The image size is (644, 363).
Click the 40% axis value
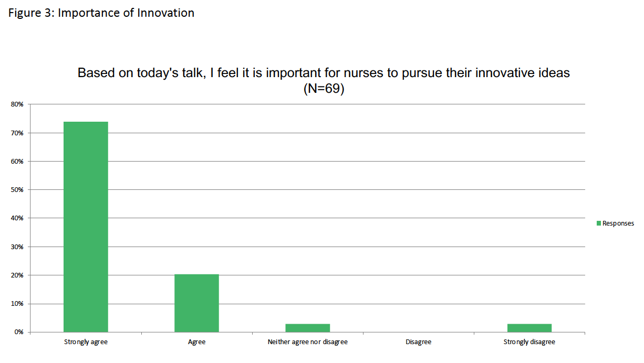tap(17, 218)
